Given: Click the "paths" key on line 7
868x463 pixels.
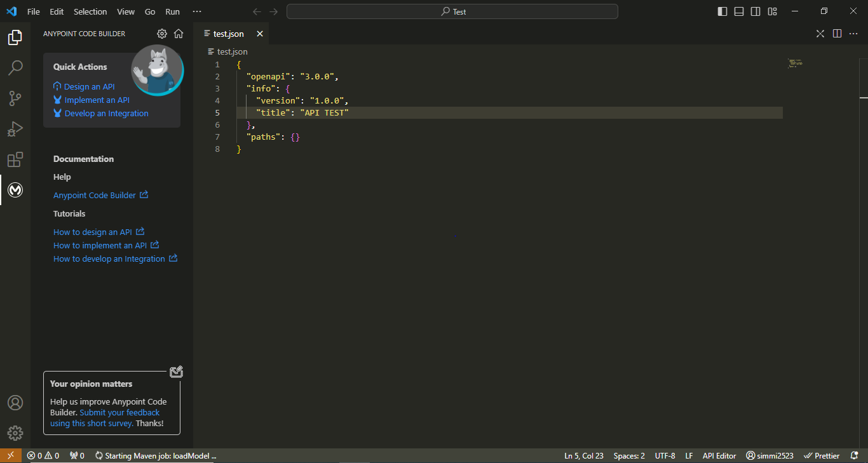Looking at the screenshot, I should pos(263,137).
